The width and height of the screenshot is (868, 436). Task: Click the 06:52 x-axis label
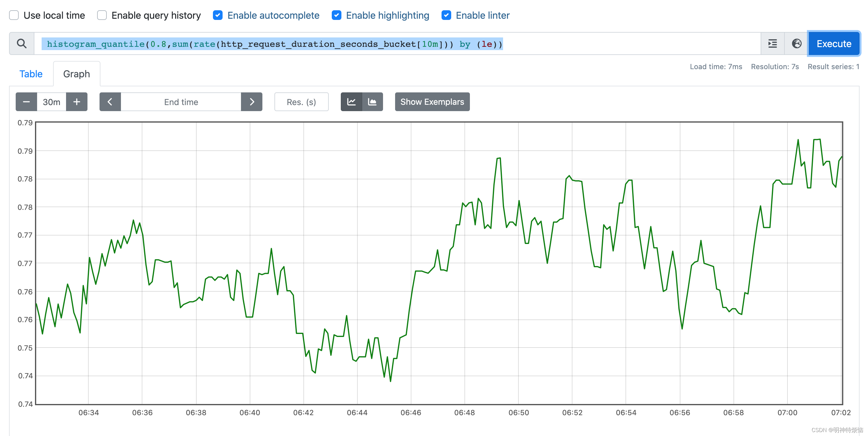572,412
